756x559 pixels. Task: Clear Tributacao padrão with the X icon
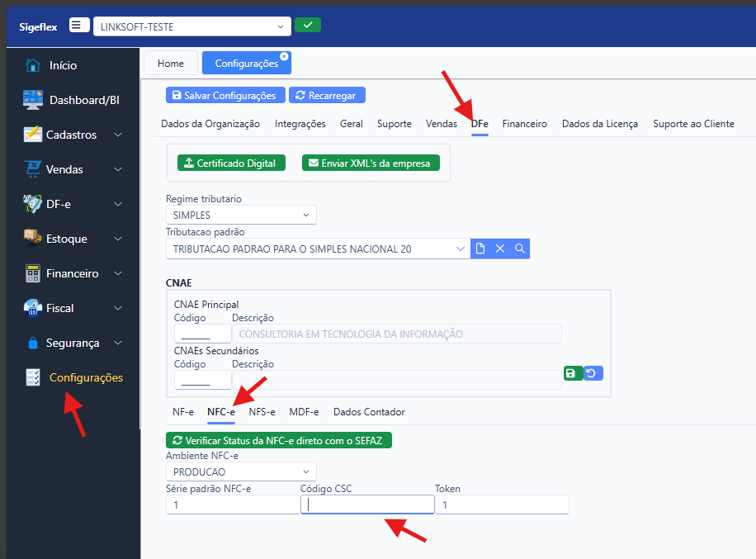tap(500, 249)
